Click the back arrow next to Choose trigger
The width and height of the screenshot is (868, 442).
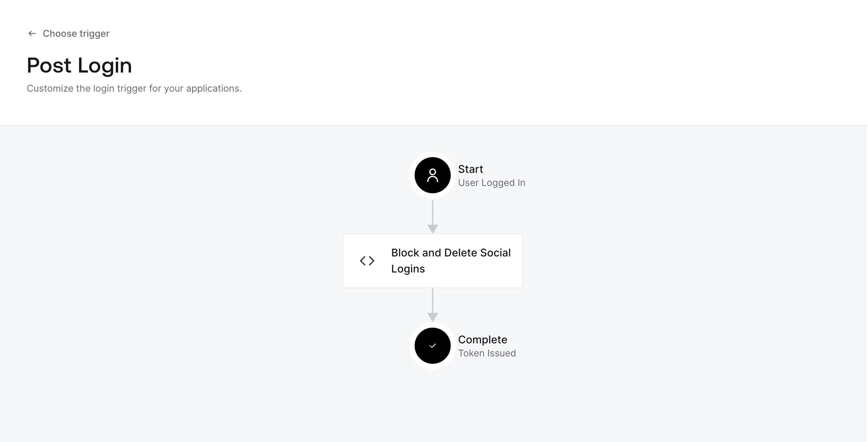32,33
